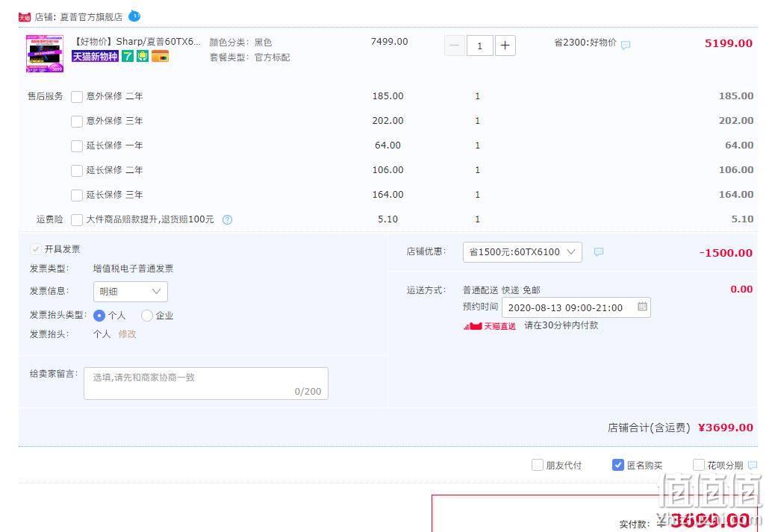This screenshot has height=532, width=769.
Task: Click the 5199.00 item subtotal
Action: pos(728,43)
